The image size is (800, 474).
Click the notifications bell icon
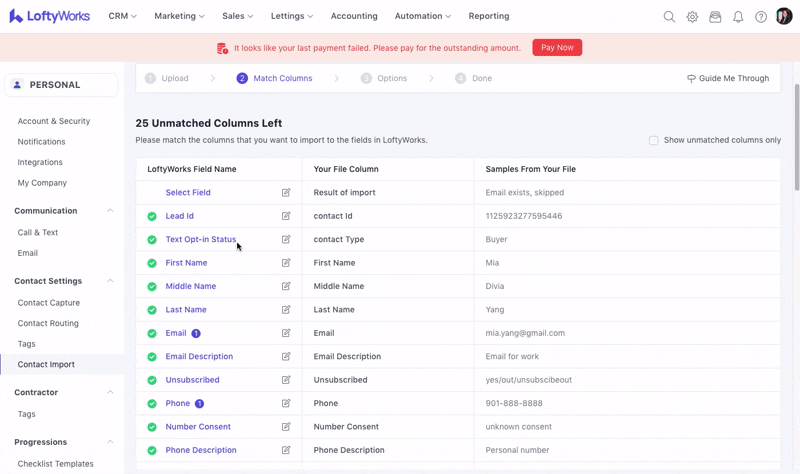(738, 17)
